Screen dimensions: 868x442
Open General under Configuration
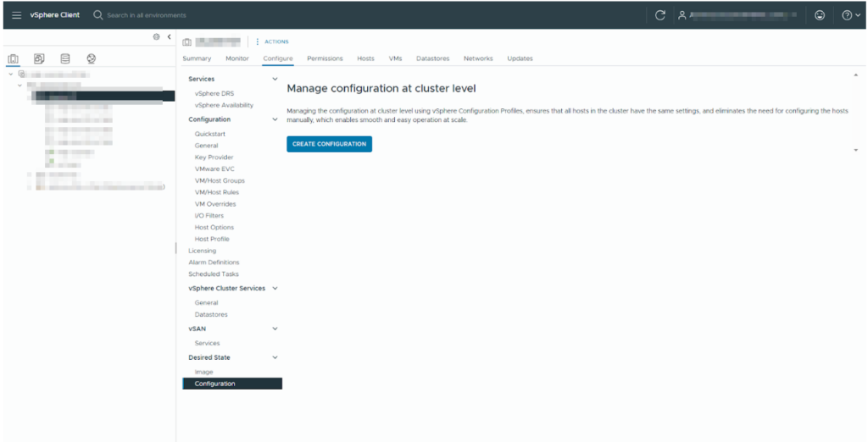click(207, 146)
